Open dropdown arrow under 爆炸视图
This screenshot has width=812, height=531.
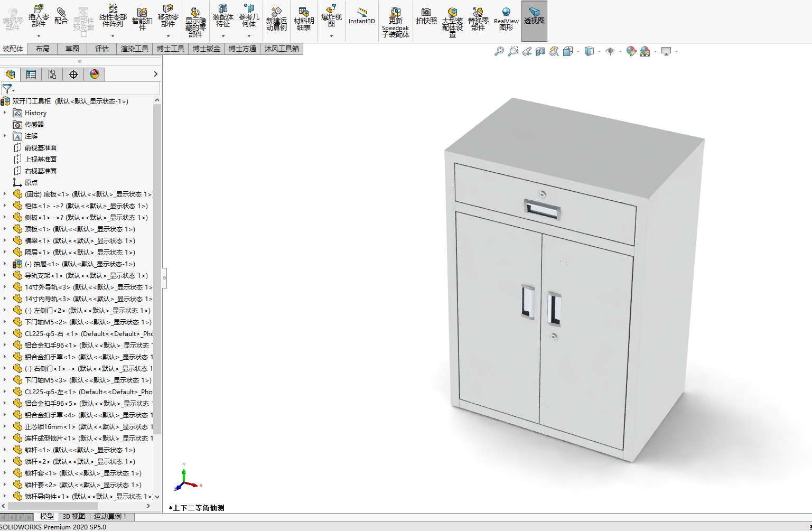pyautogui.click(x=331, y=36)
